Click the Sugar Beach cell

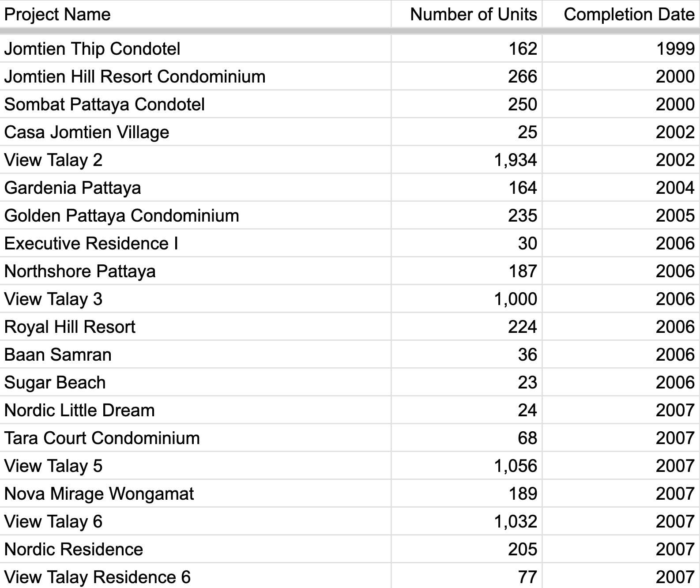195,382
